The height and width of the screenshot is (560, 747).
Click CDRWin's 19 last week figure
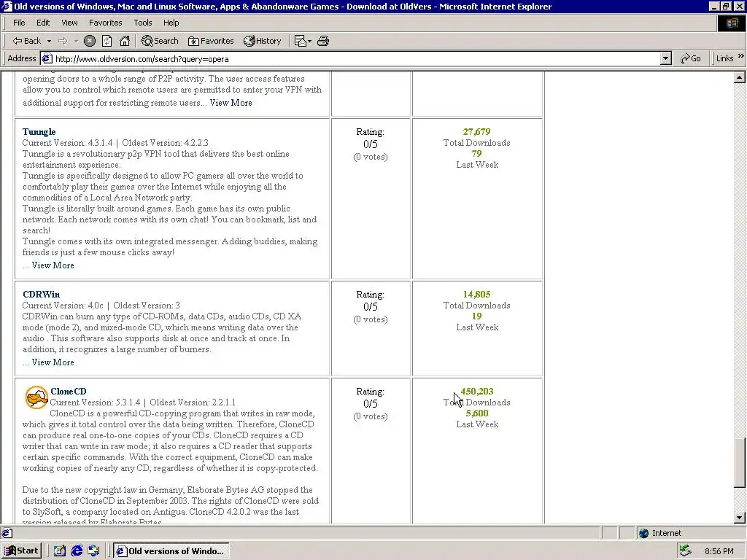click(476, 316)
